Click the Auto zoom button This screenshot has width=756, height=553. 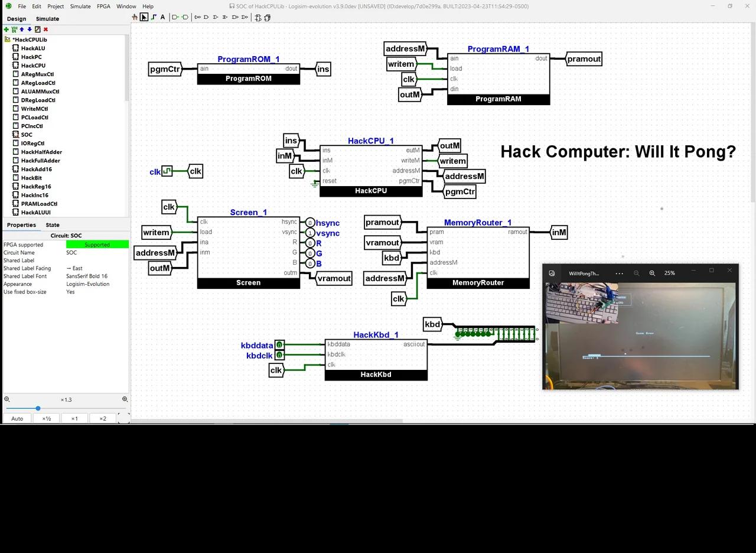tap(17, 418)
